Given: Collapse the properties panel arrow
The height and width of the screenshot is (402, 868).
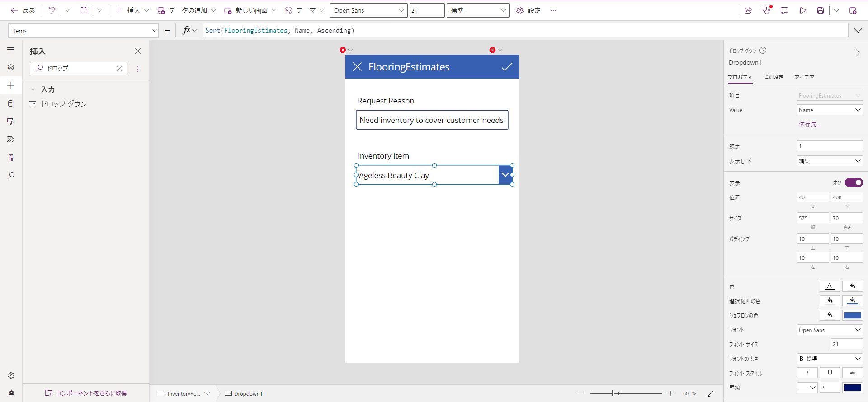Looking at the screenshot, I should tap(858, 53).
